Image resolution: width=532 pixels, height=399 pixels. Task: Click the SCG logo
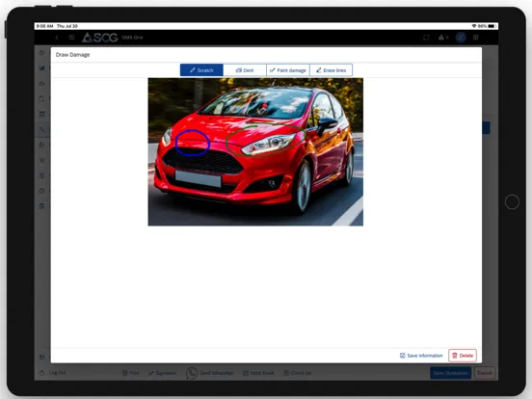click(100, 38)
